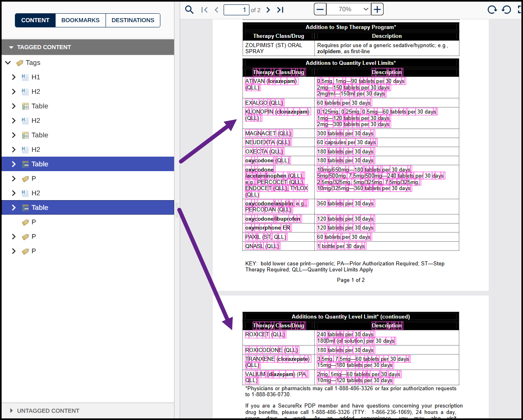Image resolution: width=523 pixels, height=420 pixels.
Task: Jump to the first page
Action: tap(204, 10)
